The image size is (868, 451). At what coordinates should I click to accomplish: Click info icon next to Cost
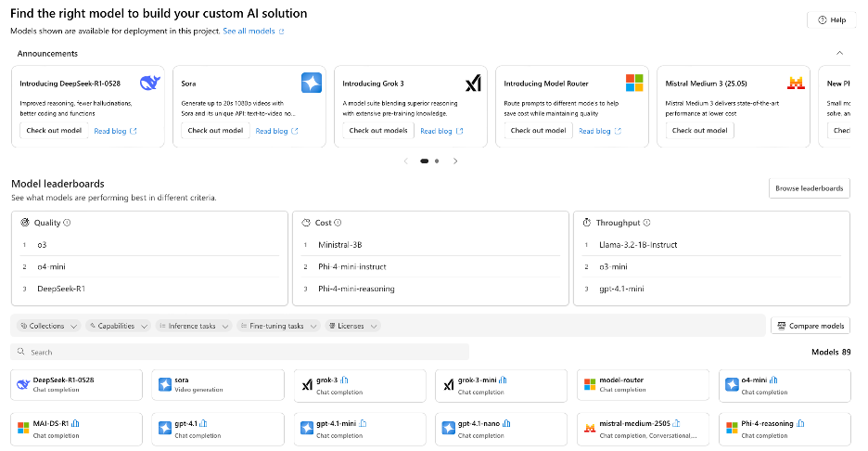(338, 223)
